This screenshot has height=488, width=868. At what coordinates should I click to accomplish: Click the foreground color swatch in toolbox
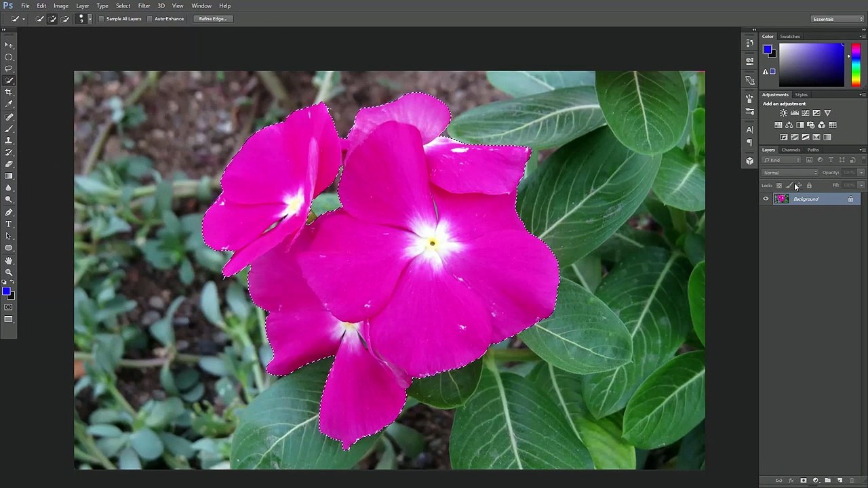(6, 291)
